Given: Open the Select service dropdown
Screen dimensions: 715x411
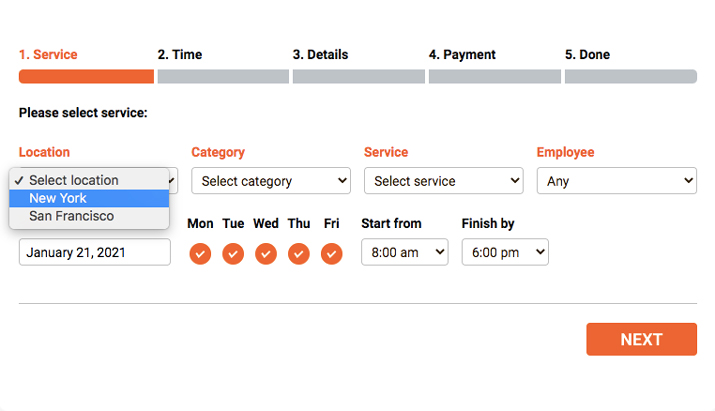Looking at the screenshot, I should 443,181.
